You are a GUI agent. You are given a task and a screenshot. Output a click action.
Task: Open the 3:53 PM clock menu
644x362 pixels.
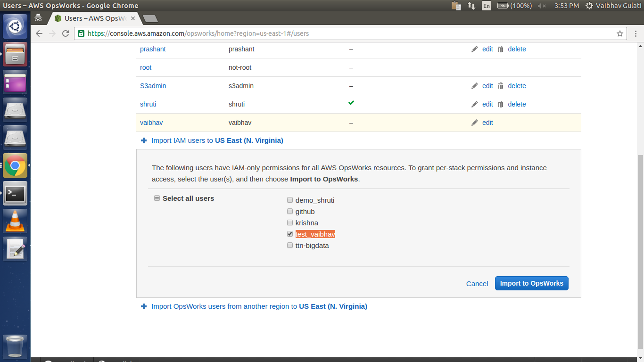(567, 6)
